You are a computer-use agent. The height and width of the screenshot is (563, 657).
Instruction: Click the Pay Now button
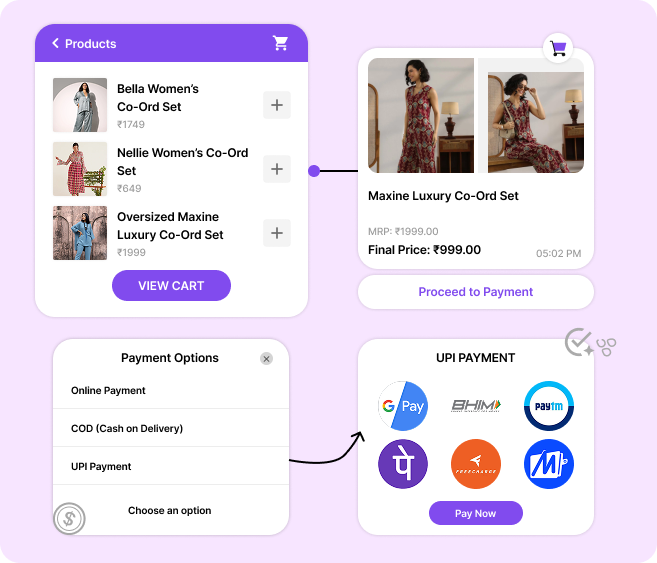pyautogui.click(x=476, y=513)
